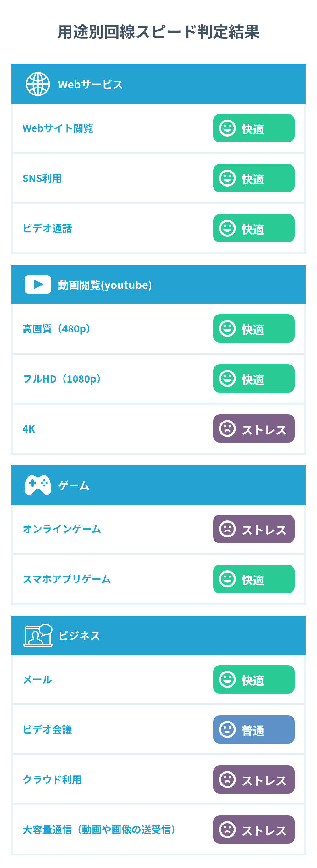
Task: Select the フルHD（1080p） row label
Action: (x=62, y=379)
